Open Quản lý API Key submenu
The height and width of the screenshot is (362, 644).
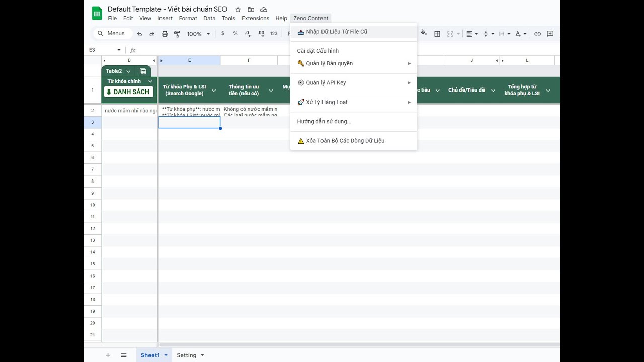(354, 83)
